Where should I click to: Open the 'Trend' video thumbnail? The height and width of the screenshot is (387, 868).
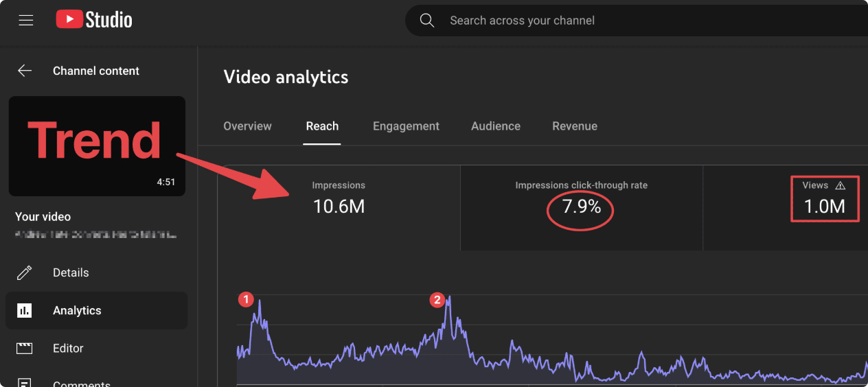point(97,145)
